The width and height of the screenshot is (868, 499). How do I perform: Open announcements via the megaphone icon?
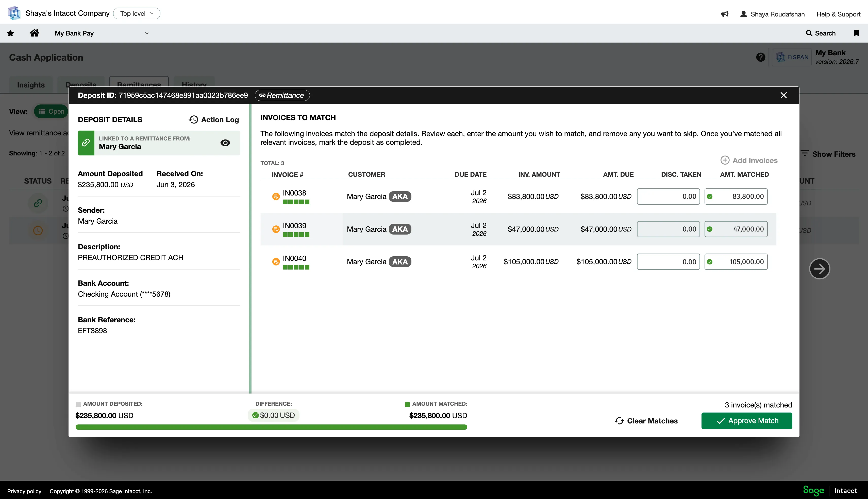coord(725,14)
